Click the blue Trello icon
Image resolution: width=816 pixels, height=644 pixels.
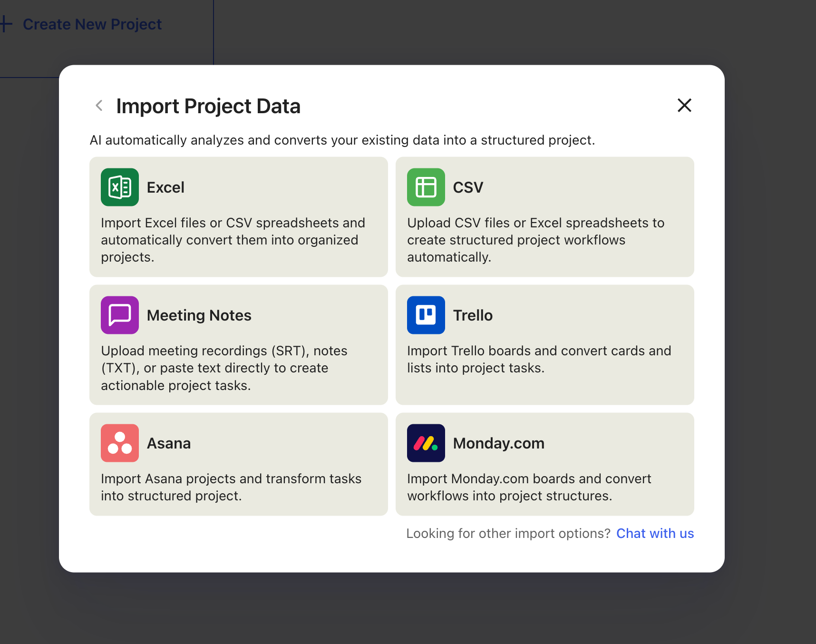(x=426, y=315)
